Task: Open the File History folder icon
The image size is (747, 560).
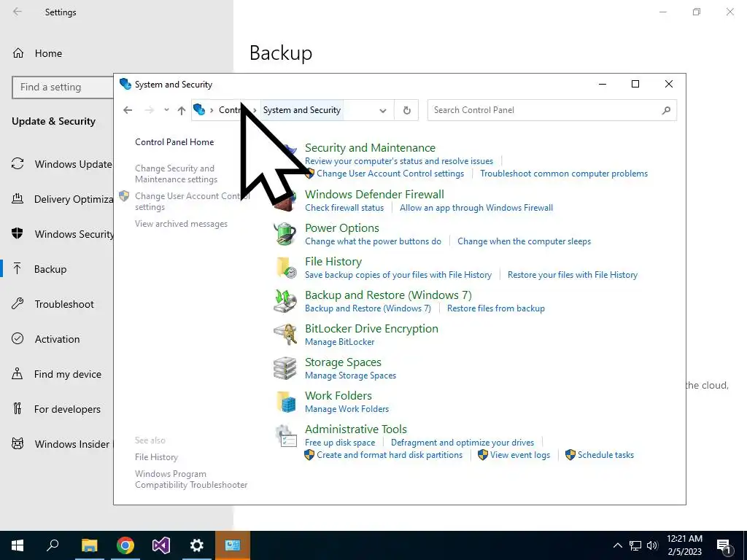Action: (286, 268)
